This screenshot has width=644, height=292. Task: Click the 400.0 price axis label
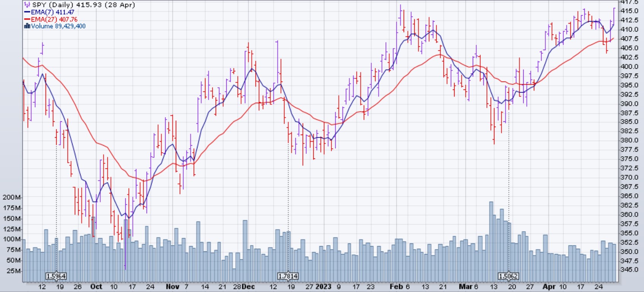tap(629, 66)
